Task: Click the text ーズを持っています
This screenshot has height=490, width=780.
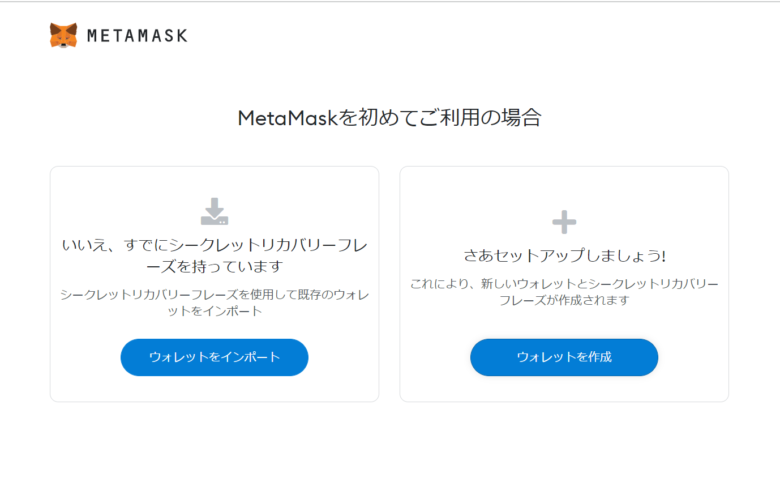Action: click(x=214, y=267)
